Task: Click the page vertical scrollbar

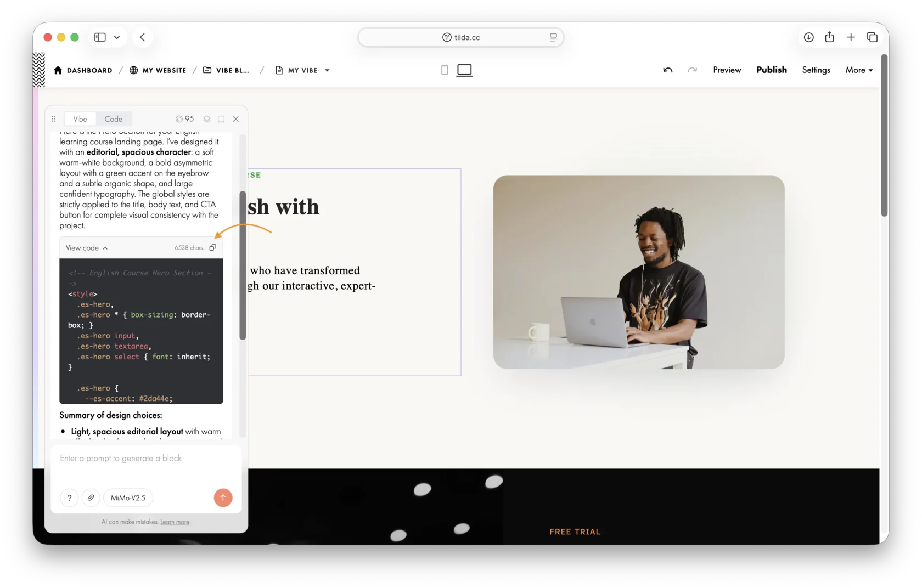Action: (x=884, y=135)
